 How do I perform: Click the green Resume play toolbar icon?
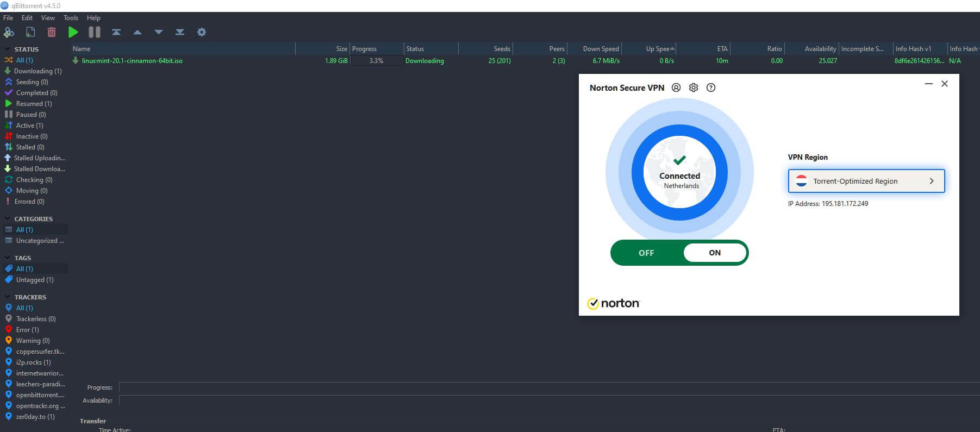tap(73, 33)
